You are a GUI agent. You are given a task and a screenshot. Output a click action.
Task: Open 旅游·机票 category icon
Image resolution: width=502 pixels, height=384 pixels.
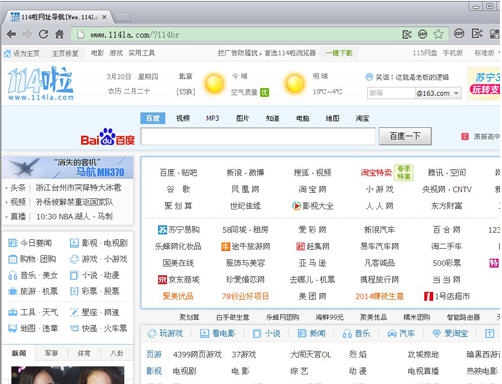pos(12,291)
